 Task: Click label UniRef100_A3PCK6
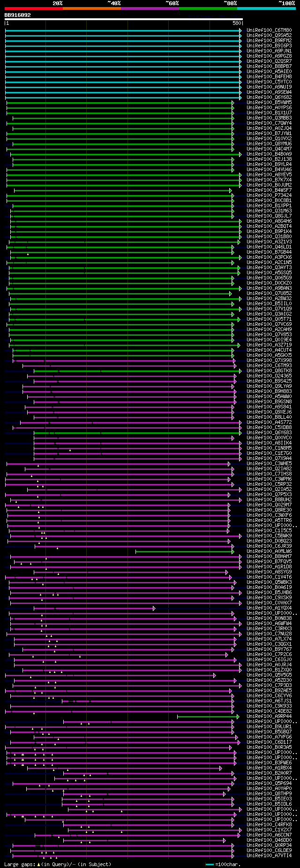(269, 257)
